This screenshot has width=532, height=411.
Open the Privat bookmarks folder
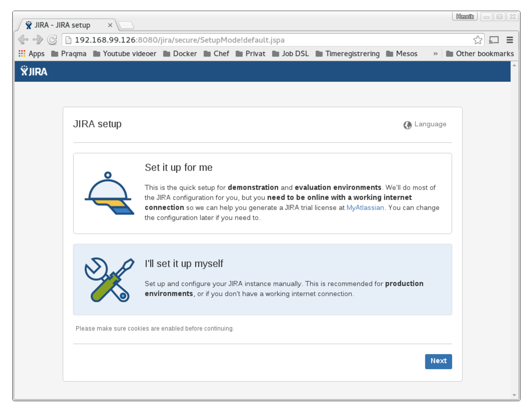pos(251,54)
